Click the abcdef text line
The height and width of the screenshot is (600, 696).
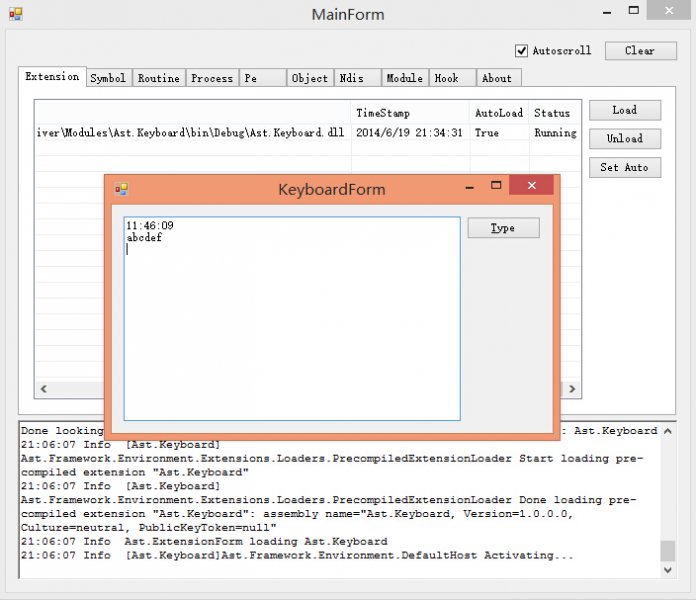coord(144,237)
